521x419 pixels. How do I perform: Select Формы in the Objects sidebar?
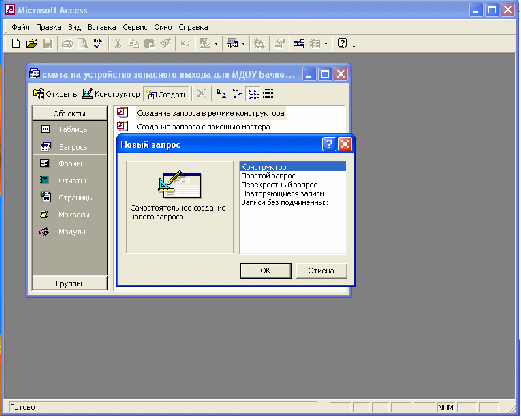tap(70, 163)
